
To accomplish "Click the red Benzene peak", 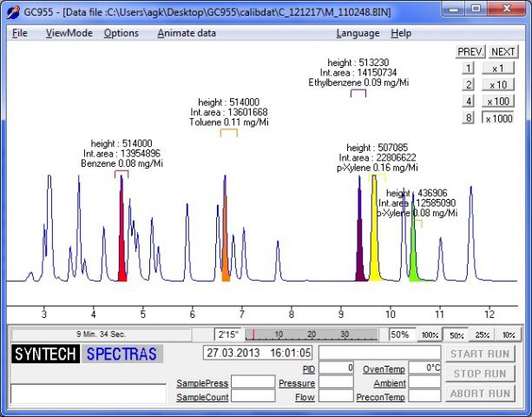I will click(x=122, y=238).
